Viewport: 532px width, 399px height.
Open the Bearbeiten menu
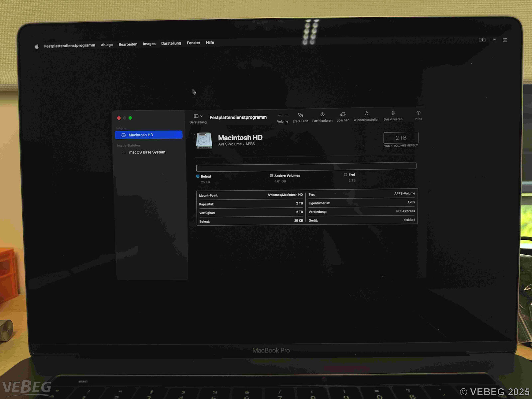128,45
